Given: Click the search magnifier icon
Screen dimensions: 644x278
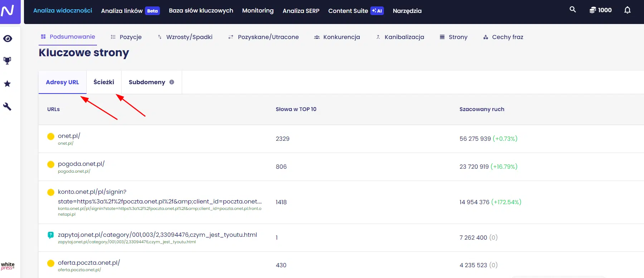Looking at the screenshot, I should [573, 10].
